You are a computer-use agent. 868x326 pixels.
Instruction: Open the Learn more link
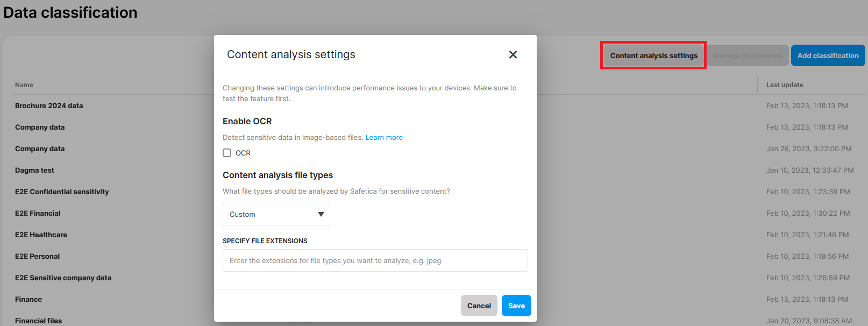384,138
